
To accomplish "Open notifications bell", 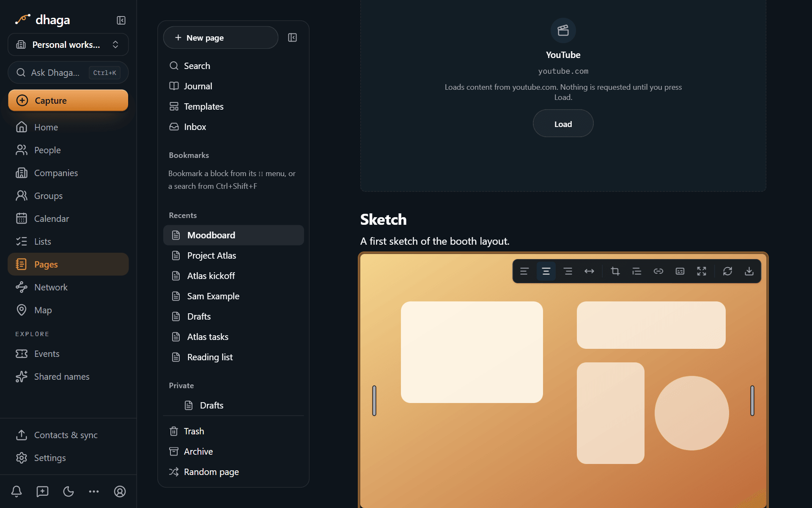I will (x=16, y=491).
